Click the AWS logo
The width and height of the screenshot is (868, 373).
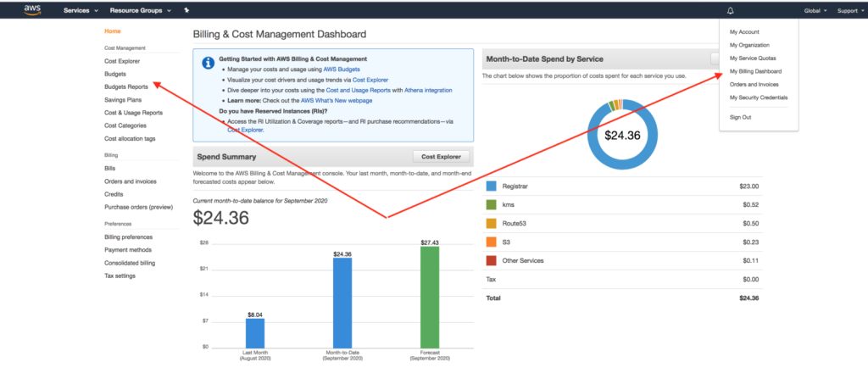33,10
